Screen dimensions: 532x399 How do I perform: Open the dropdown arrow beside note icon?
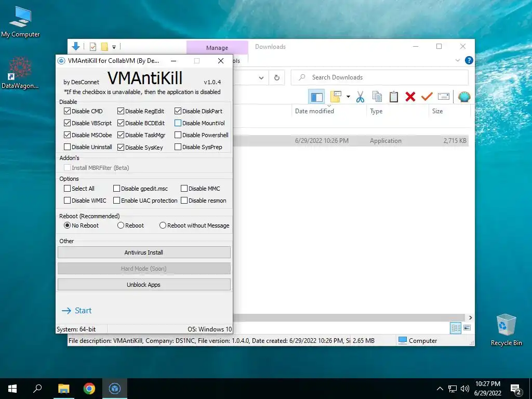(348, 97)
